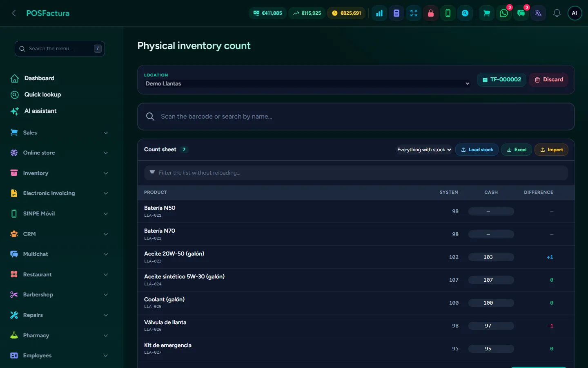This screenshot has height=368, width=588.
Task: Click the €825,691 pending indicator
Action: click(346, 13)
